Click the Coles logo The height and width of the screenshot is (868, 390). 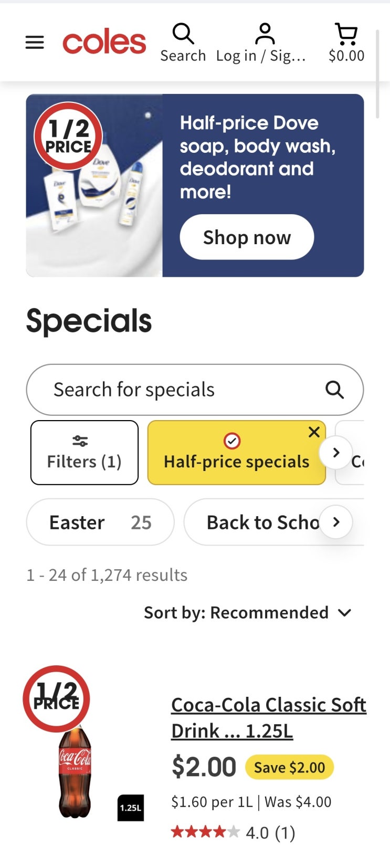pyautogui.click(x=104, y=43)
